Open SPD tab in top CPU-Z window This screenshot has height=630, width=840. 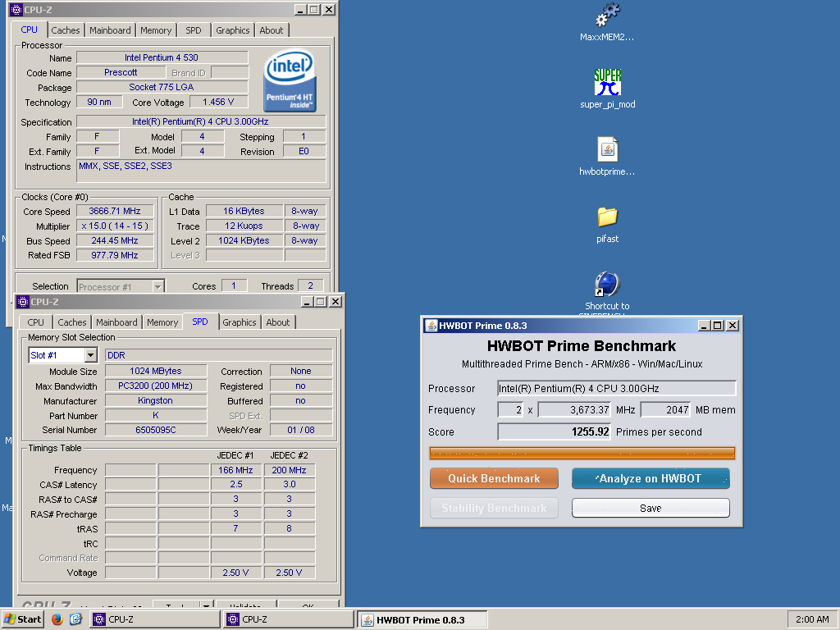pos(194,30)
